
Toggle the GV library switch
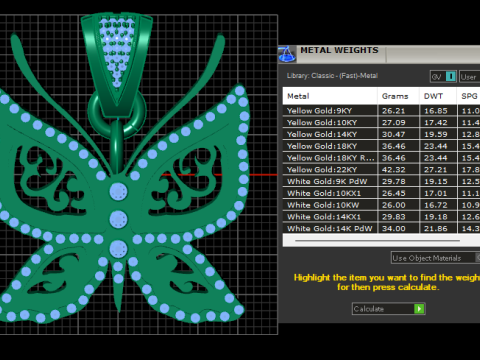coord(443,77)
